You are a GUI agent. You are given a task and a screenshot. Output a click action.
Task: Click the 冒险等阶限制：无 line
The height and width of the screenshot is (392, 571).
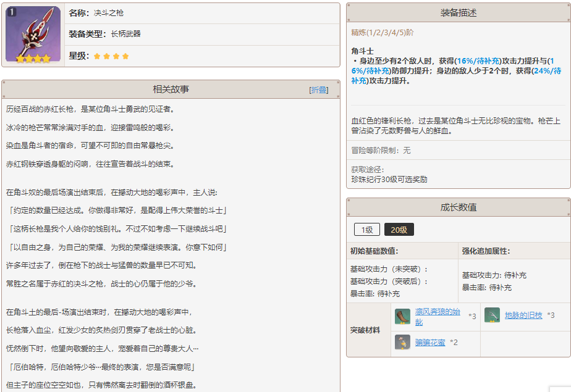click(x=381, y=150)
